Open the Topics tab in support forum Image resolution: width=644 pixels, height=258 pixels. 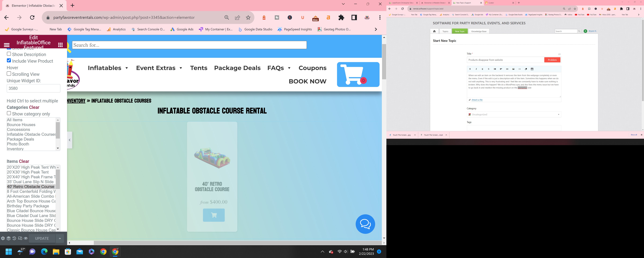tap(445, 31)
